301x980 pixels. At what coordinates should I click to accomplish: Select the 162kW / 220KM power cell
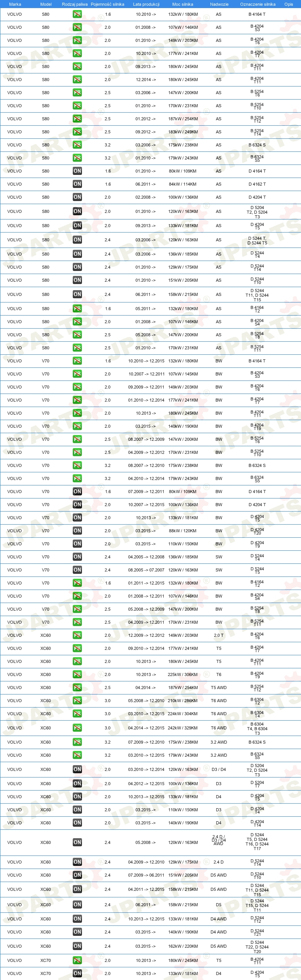[183, 946]
